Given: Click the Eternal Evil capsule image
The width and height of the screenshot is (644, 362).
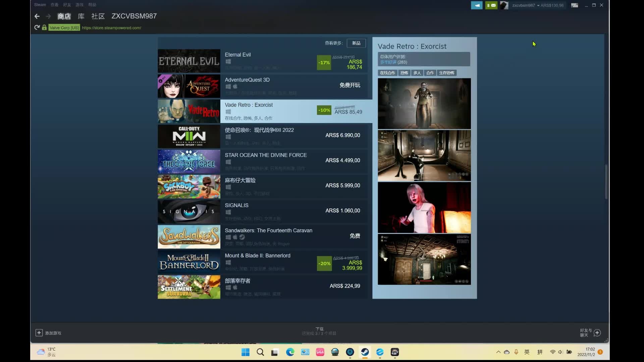Looking at the screenshot, I should click(x=189, y=61).
